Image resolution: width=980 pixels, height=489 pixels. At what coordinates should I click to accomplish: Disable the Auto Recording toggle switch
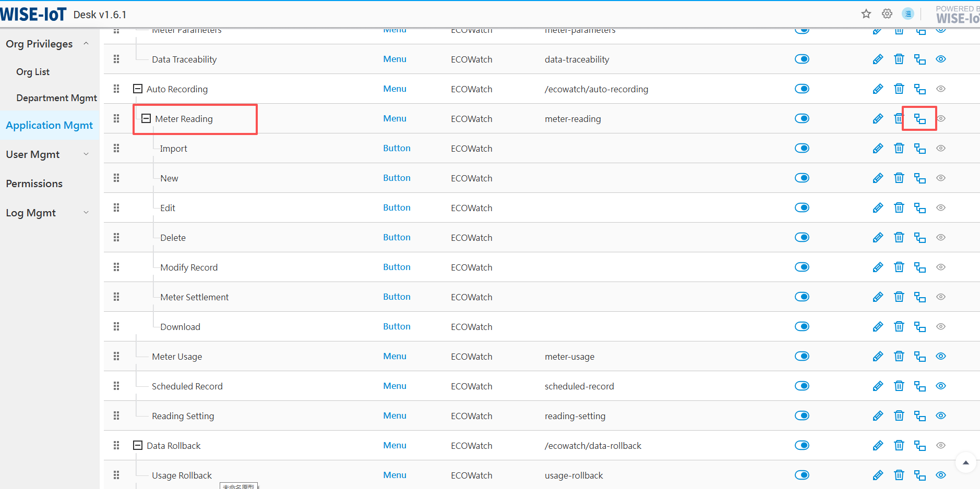point(802,89)
